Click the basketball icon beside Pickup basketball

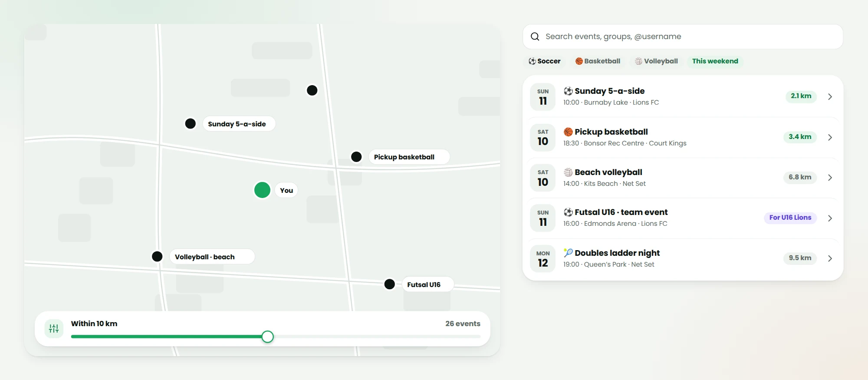[x=568, y=132]
